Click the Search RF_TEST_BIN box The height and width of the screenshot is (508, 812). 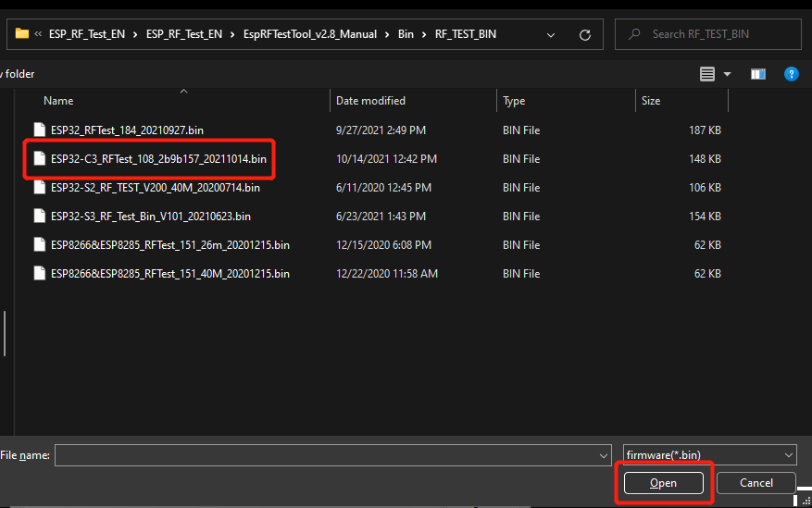click(708, 34)
